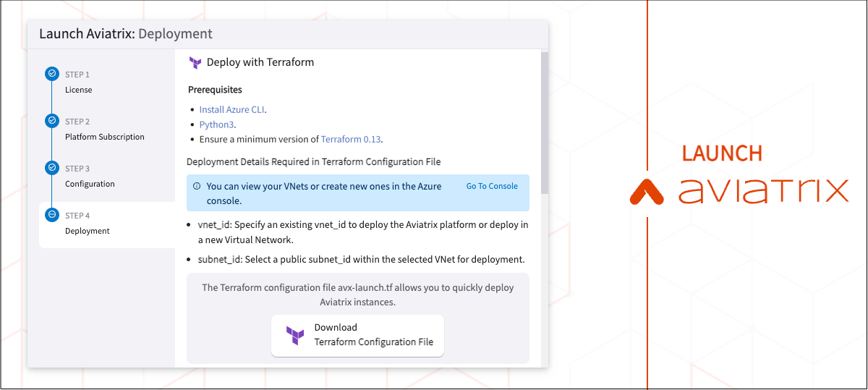Go to the License step label
868x390 pixels.
point(79,90)
